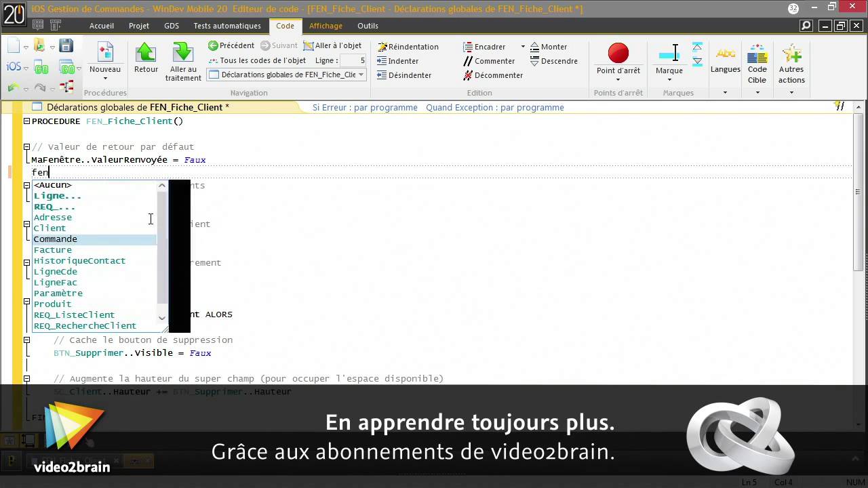Jump to next bookmark arrow
868x488 pixels.
pyautogui.click(x=697, y=61)
